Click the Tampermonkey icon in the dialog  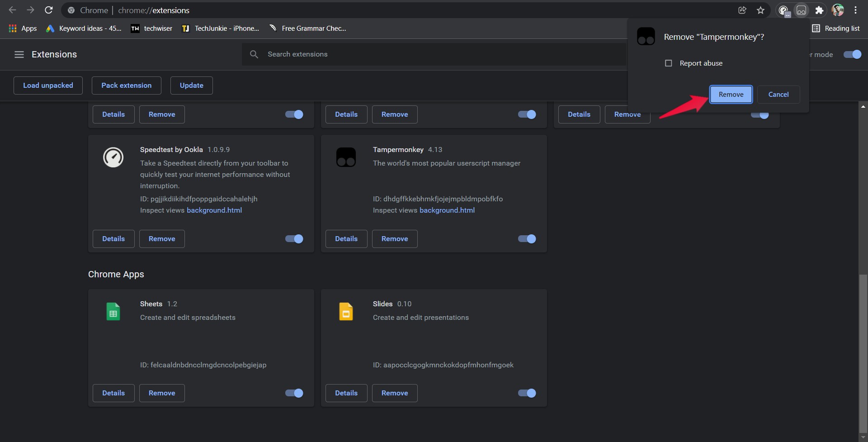click(x=646, y=36)
